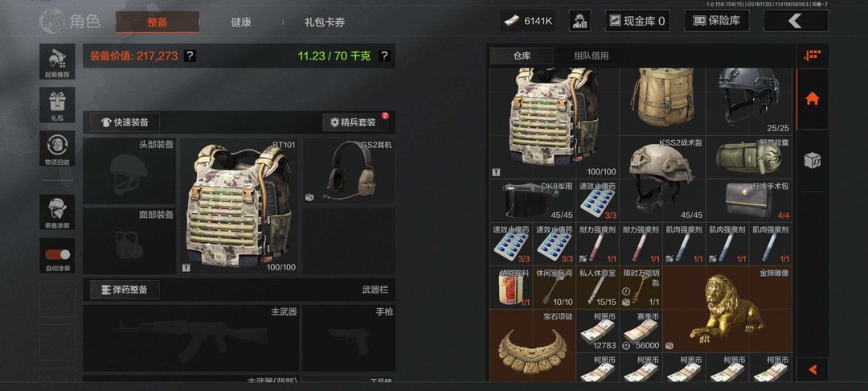Open the 物资回收 recycle icon
The image size is (868, 391).
[x=57, y=148]
